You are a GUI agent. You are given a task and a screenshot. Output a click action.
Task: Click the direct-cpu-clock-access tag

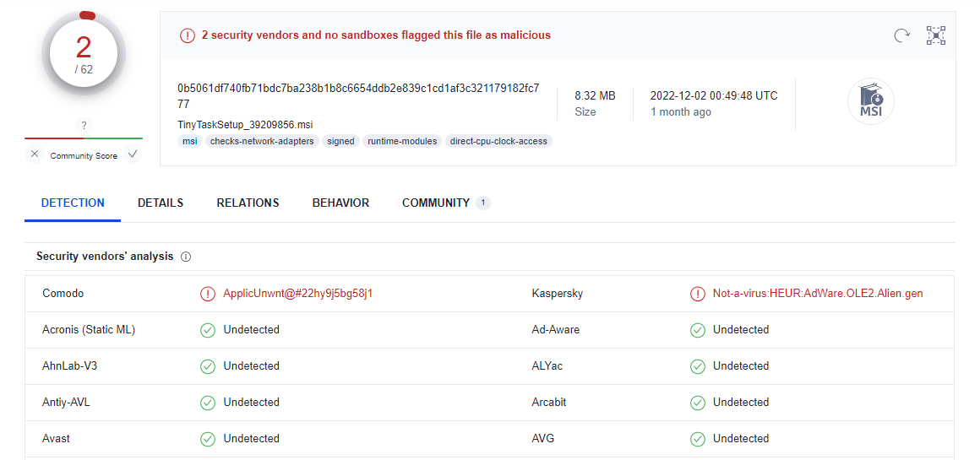(x=498, y=141)
